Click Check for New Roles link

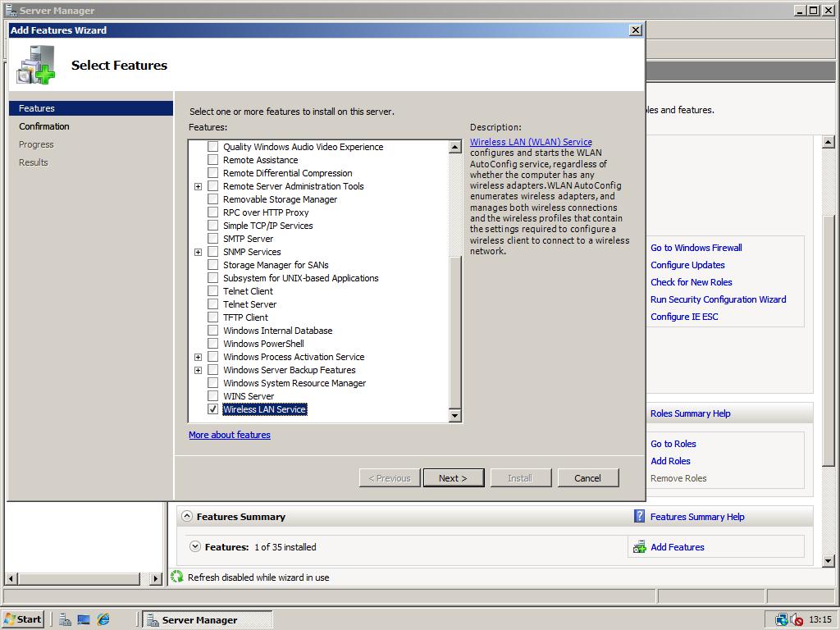coord(691,282)
